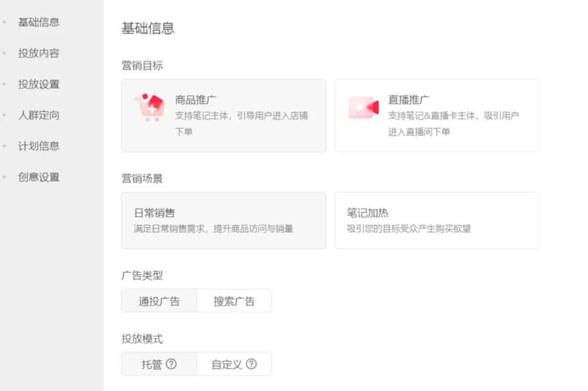588x391 pixels.
Task: Switch ad type to 通投广告
Action: pyautogui.click(x=160, y=301)
